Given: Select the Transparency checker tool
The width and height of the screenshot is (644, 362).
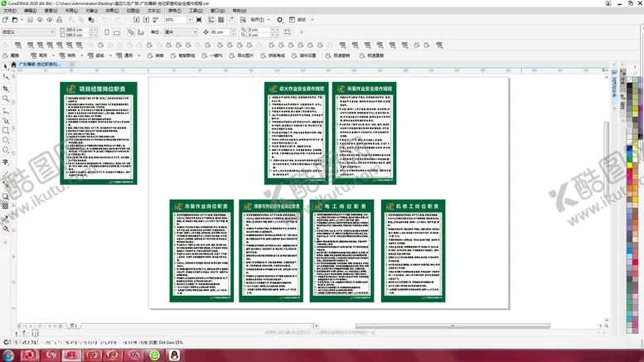Looking at the screenshot, I should point(5,206).
